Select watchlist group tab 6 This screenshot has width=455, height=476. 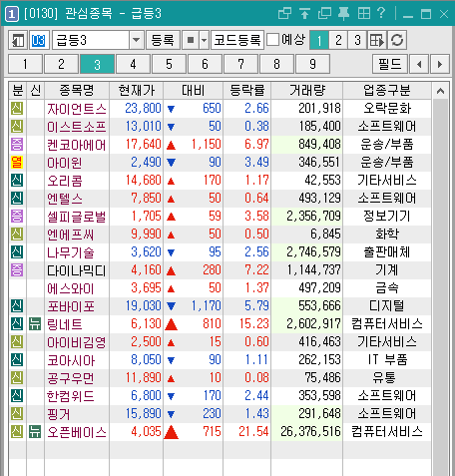205,64
